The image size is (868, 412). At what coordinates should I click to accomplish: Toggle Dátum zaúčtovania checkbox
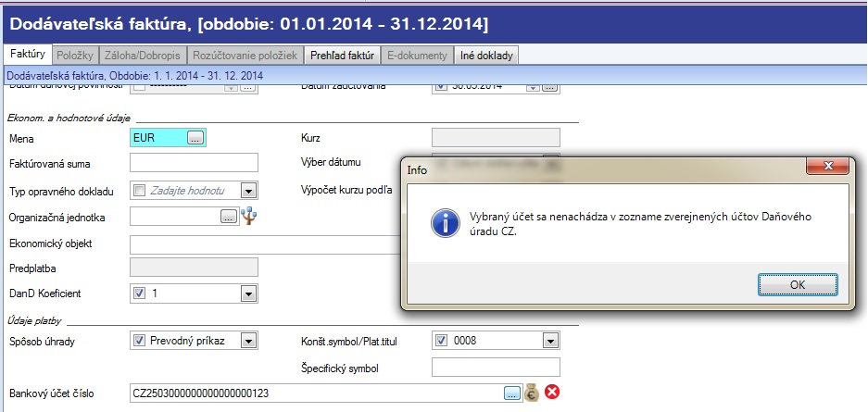click(x=441, y=87)
